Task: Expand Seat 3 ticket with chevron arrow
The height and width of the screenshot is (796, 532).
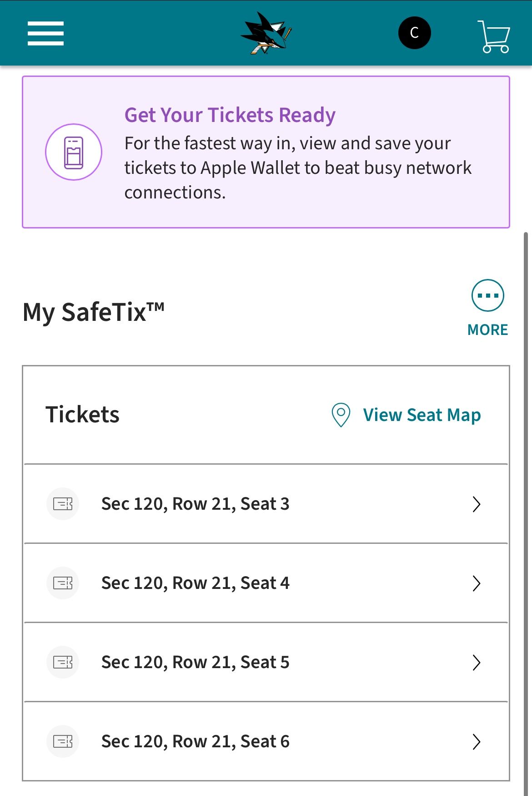Action: pos(476,504)
